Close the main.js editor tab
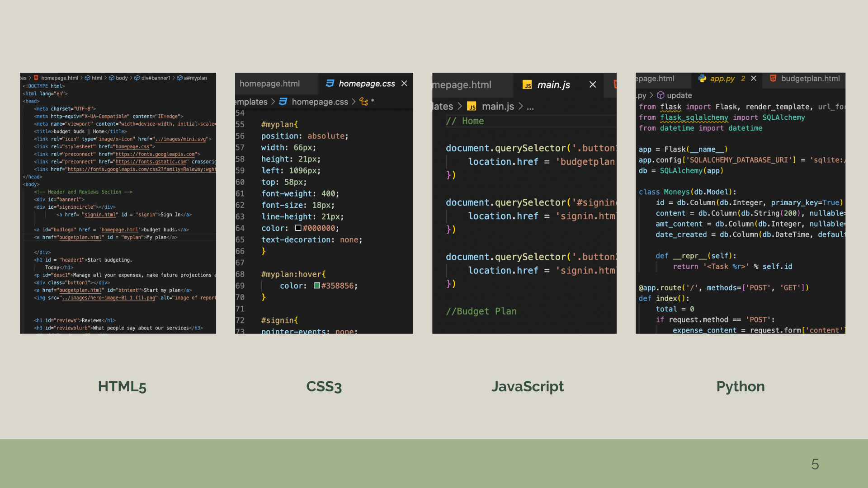The height and width of the screenshot is (488, 868). coord(593,85)
